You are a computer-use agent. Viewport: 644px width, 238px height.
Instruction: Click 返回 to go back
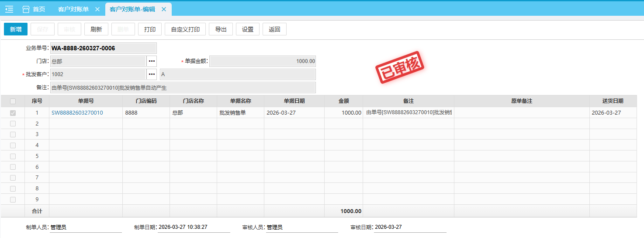pyautogui.click(x=274, y=29)
